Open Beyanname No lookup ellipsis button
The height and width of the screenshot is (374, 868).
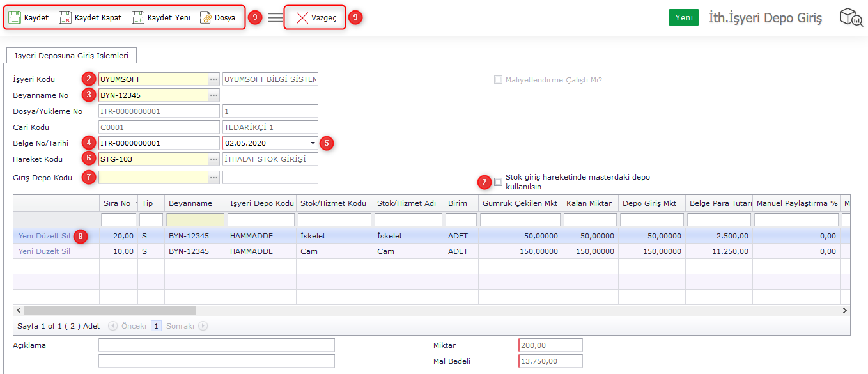[213, 95]
